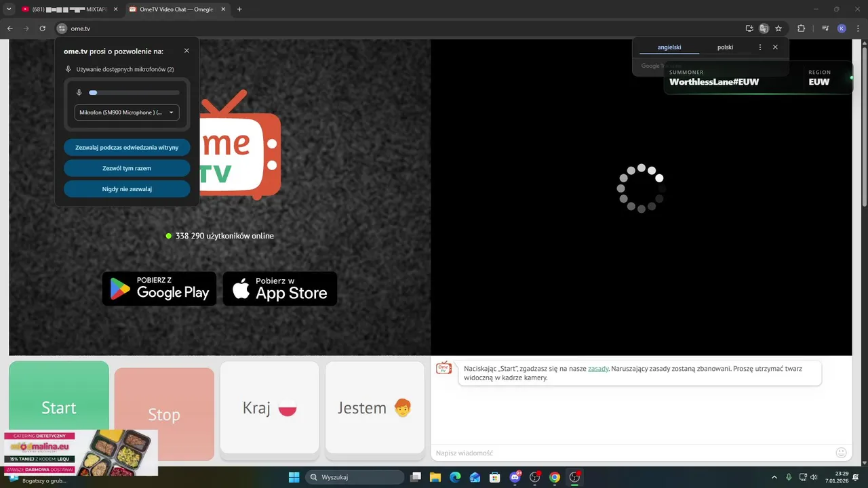Viewport: 868px width, 488px height.
Task: Open Google Translate options menu (three dots)
Action: click(760, 47)
